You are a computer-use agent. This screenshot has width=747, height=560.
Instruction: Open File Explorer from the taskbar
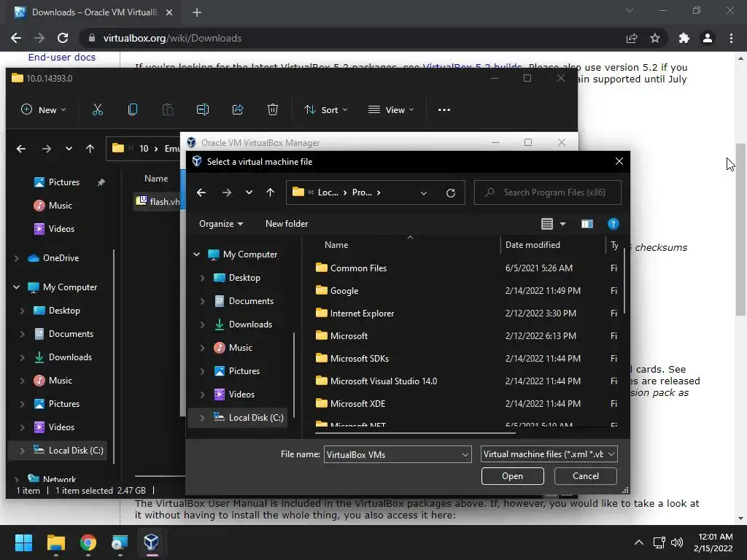(x=55, y=542)
